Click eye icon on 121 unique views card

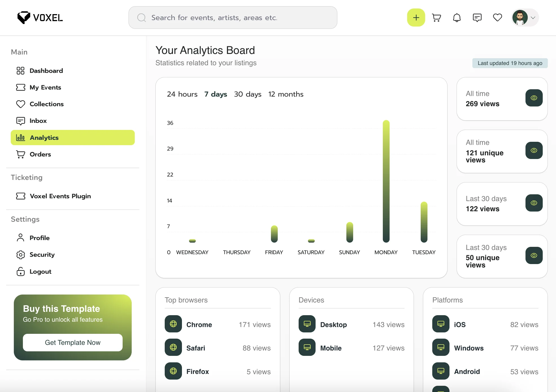pyautogui.click(x=534, y=151)
